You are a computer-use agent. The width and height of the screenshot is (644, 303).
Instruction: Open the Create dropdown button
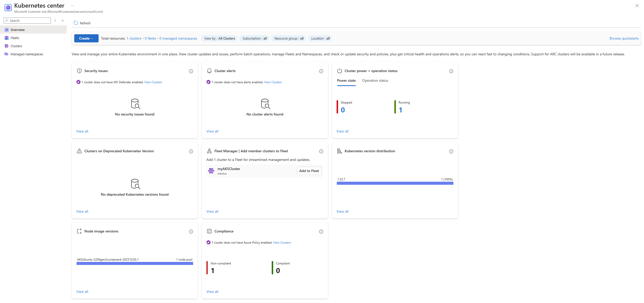coord(86,38)
